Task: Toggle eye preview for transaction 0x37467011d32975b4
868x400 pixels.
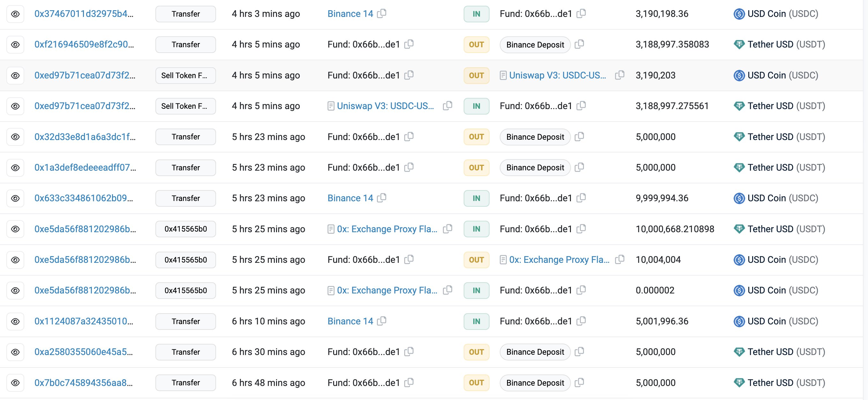Action: 15,14
